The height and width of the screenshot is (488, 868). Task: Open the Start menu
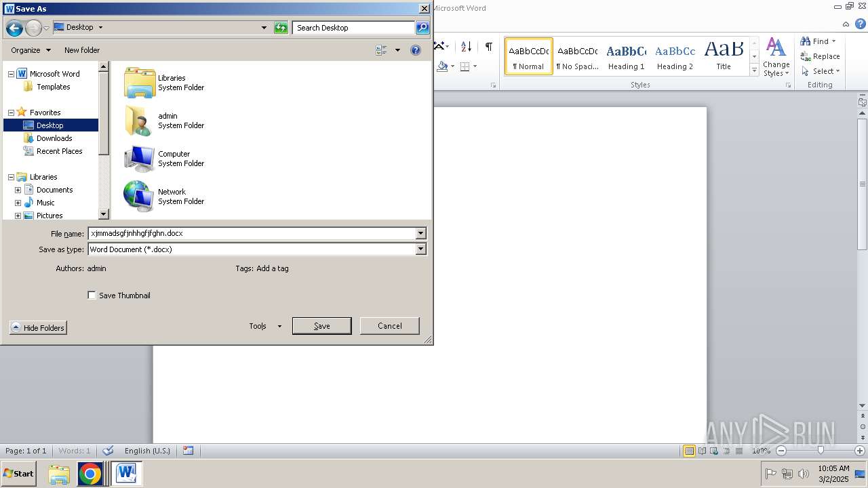[x=18, y=474]
